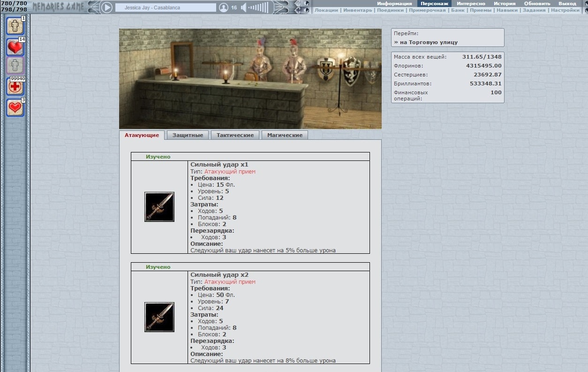
Task: Switch to the Защитные tab
Action: click(x=188, y=135)
